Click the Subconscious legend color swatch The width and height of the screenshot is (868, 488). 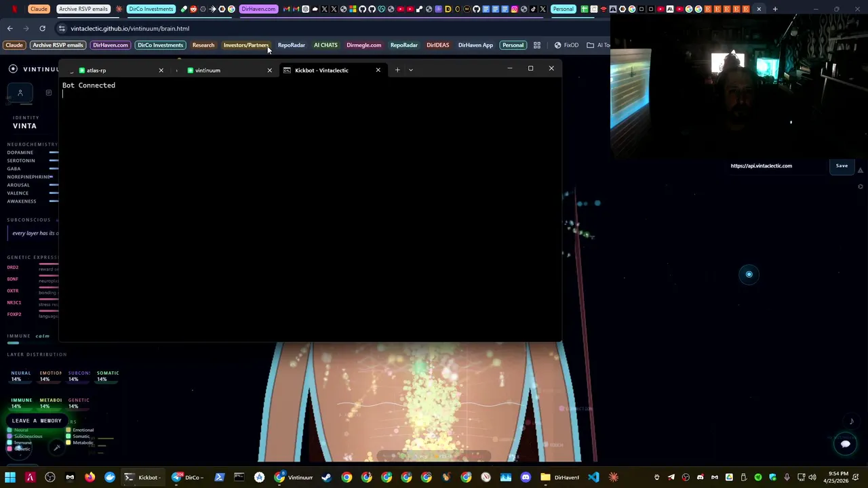[x=9, y=436]
